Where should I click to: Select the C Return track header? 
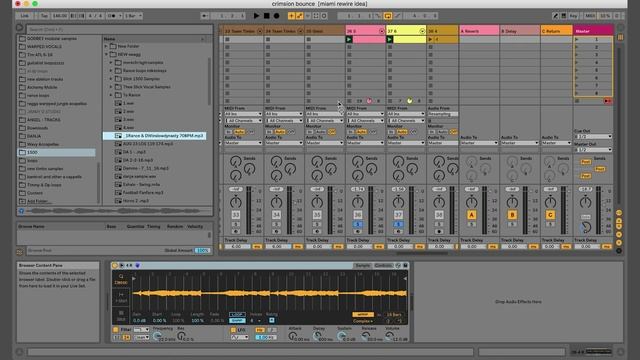[556, 31]
